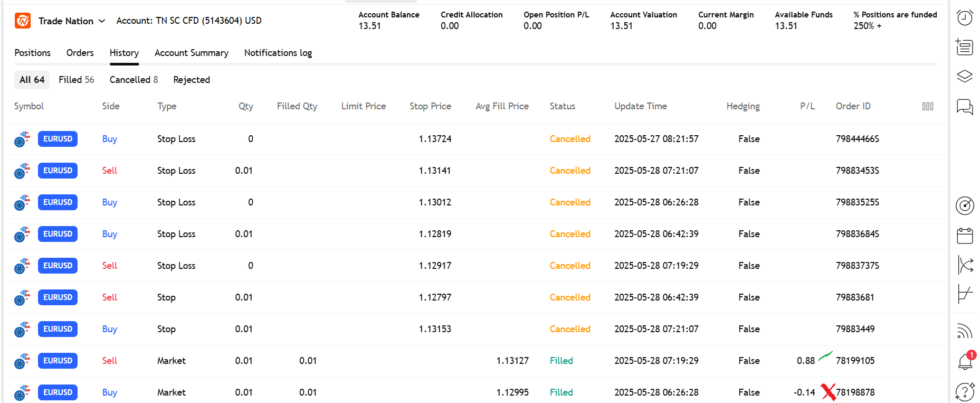Open the Account Summary tab
This screenshot has height=403, width=980.
191,53
